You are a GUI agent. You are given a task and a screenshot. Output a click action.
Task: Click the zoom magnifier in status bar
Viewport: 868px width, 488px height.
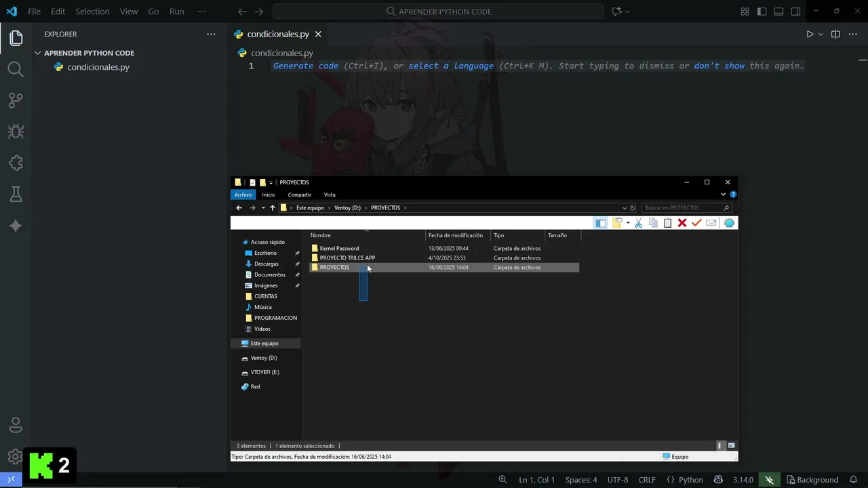[502, 480]
